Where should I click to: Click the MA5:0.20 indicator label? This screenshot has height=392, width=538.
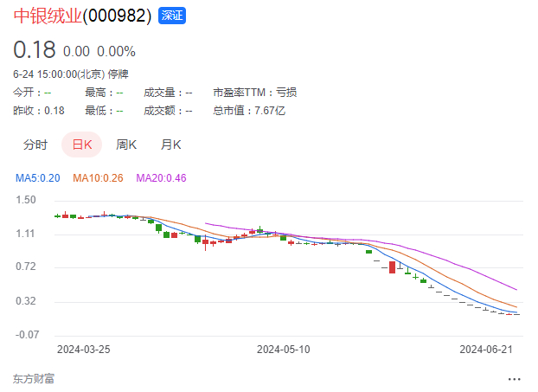tap(38, 178)
